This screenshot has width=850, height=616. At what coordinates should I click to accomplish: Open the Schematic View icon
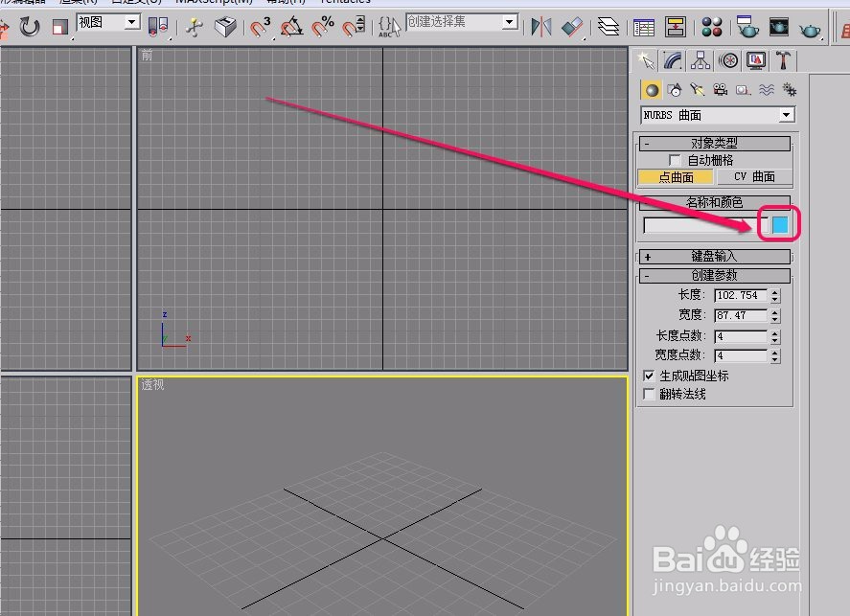pyautogui.click(x=676, y=27)
